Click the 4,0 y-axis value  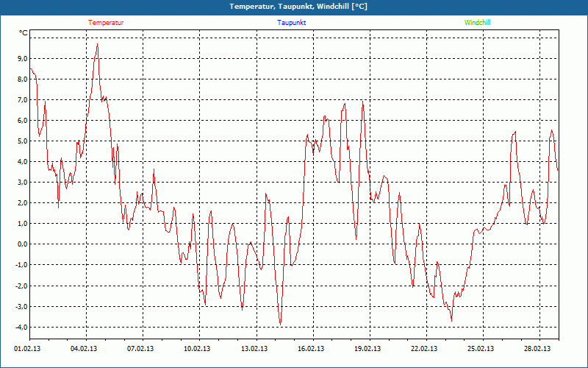pyautogui.click(x=23, y=162)
